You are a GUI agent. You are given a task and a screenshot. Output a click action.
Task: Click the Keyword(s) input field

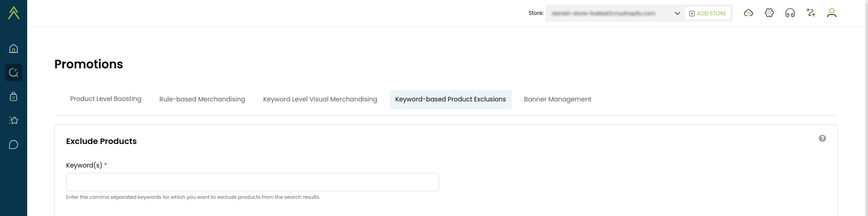(253, 182)
